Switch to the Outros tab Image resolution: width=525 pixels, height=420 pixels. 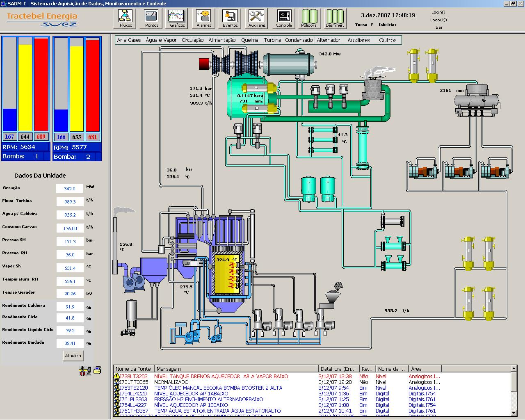point(388,40)
